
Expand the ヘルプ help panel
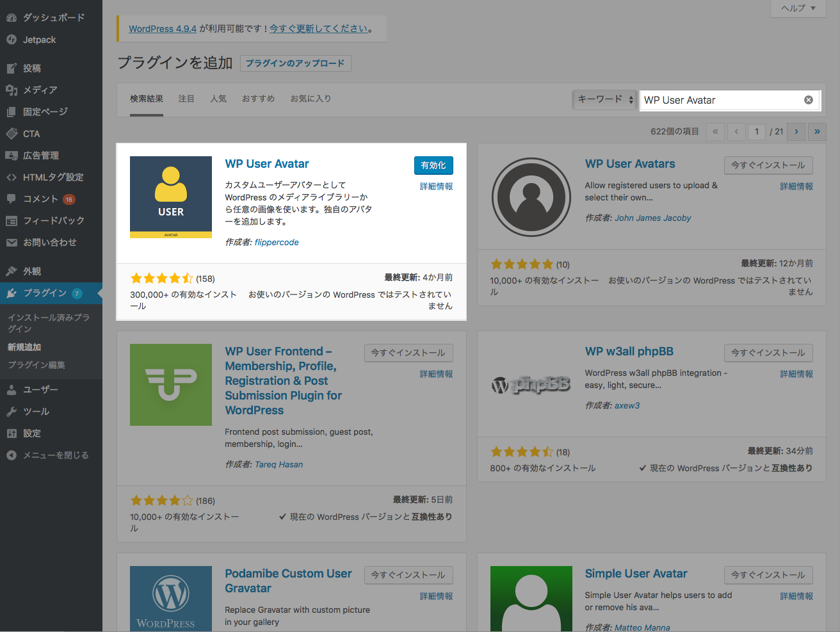(x=798, y=8)
